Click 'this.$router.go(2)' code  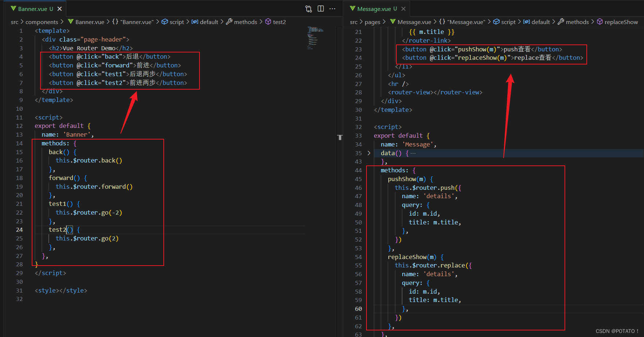click(x=87, y=238)
